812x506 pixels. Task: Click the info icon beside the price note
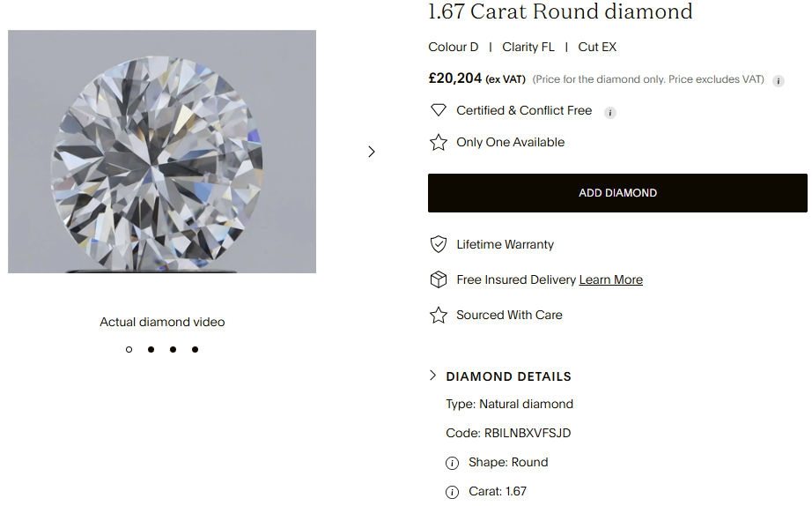tap(779, 80)
